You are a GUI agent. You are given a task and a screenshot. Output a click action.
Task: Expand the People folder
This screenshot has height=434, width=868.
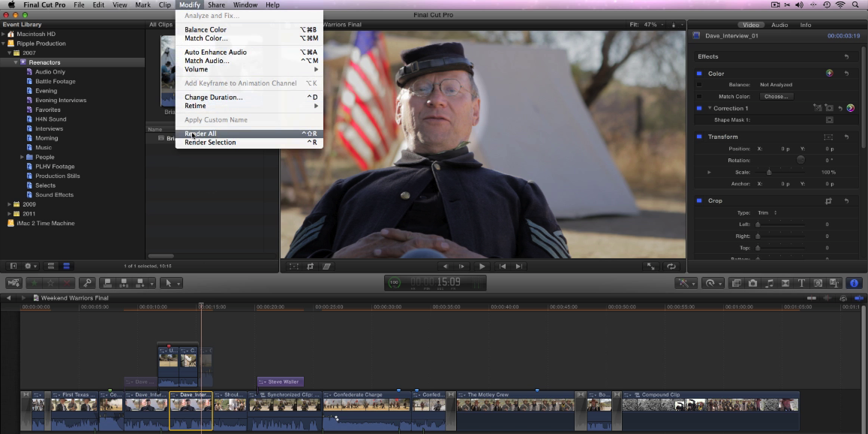coord(23,157)
